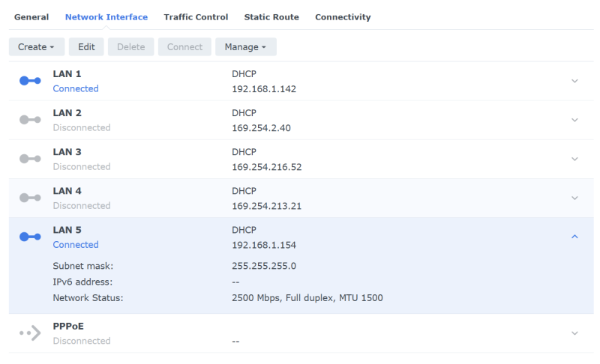Open the Manage dropdown menu
The width and height of the screenshot is (600, 364).
click(246, 46)
